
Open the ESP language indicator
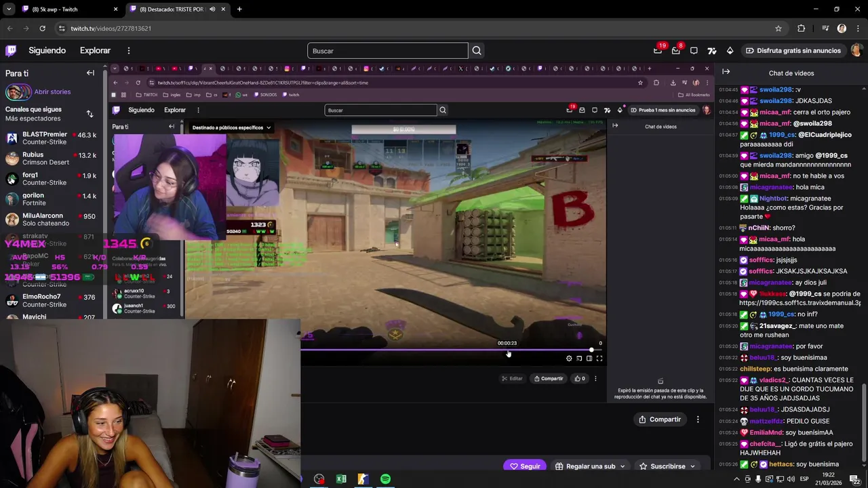tap(805, 479)
